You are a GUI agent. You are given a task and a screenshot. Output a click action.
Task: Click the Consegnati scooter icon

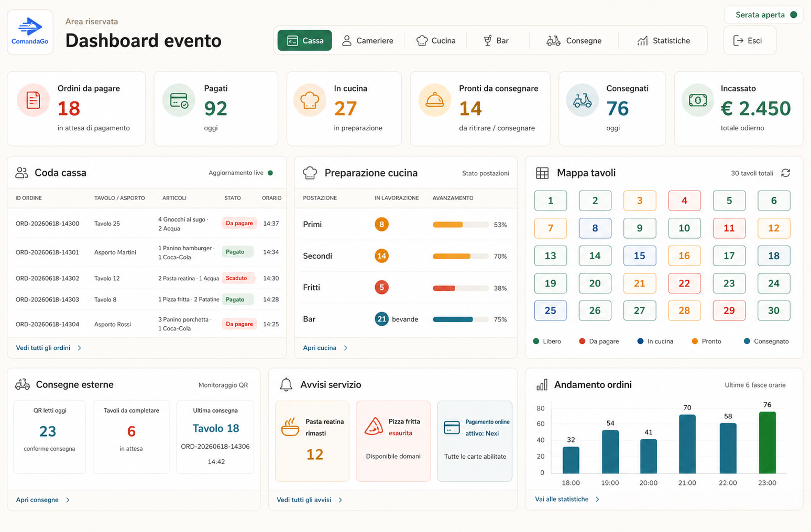[x=582, y=99]
